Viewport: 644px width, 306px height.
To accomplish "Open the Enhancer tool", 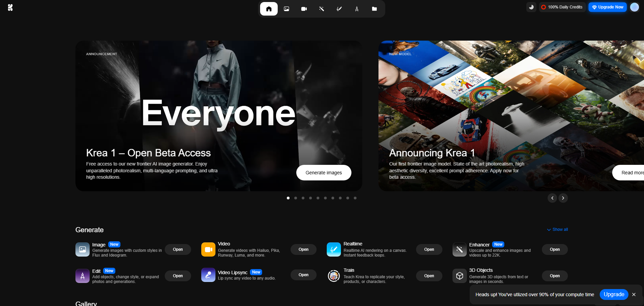I will coord(555,249).
